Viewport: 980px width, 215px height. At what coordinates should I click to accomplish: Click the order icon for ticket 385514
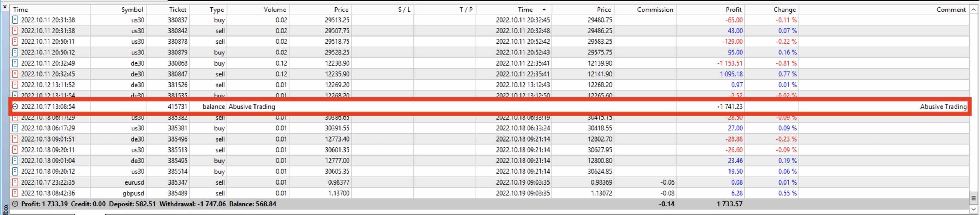pos(15,172)
